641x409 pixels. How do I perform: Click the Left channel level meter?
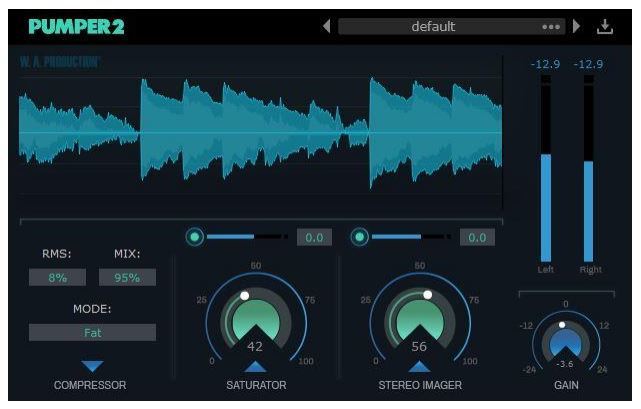(x=546, y=169)
